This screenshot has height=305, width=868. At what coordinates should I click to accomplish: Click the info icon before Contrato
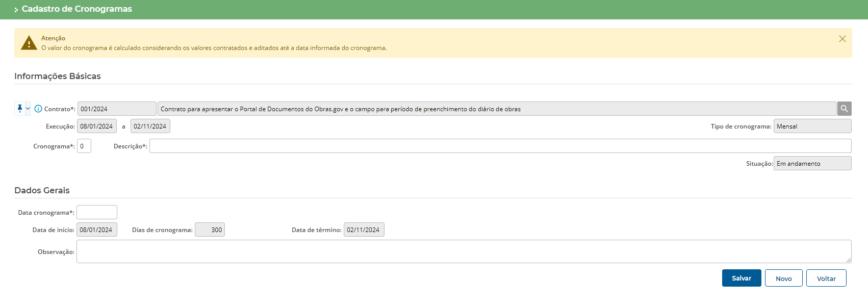click(38, 109)
